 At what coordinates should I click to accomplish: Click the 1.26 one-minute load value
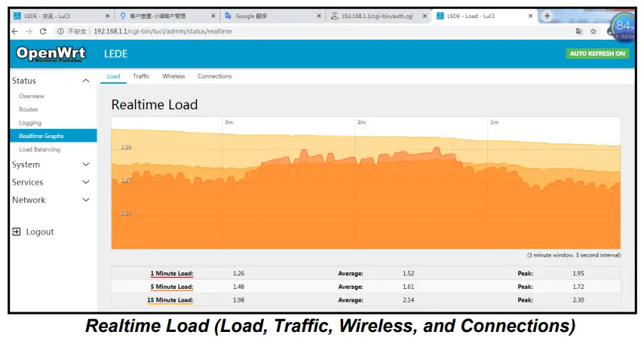(238, 274)
